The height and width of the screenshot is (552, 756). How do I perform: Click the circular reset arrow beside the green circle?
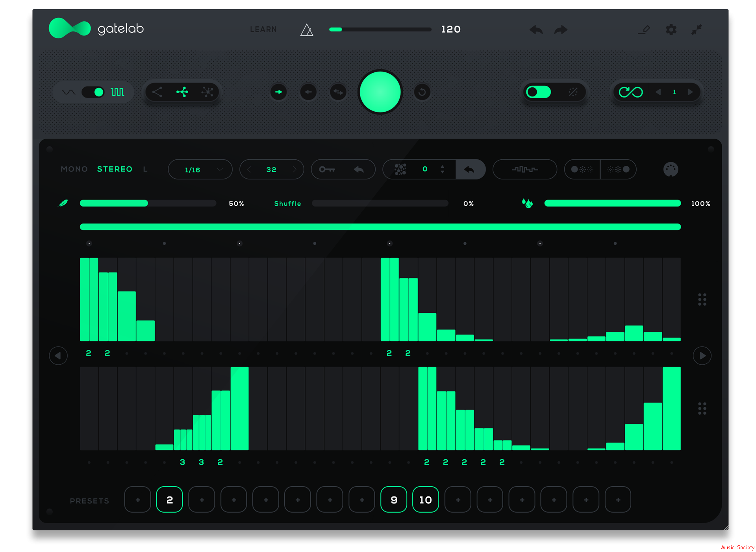tap(422, 92)
